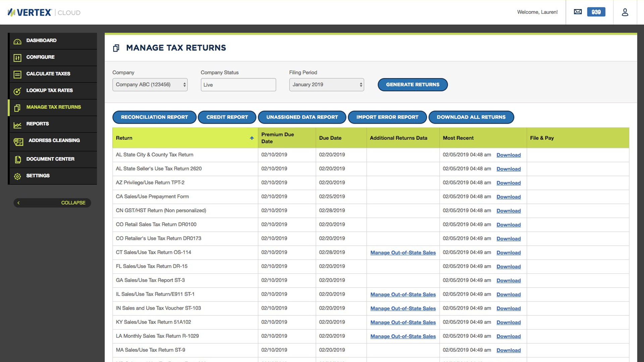This screenshot has height=362, width=644.
Task: Click the Generate Returns button
Action: [412, 85]
